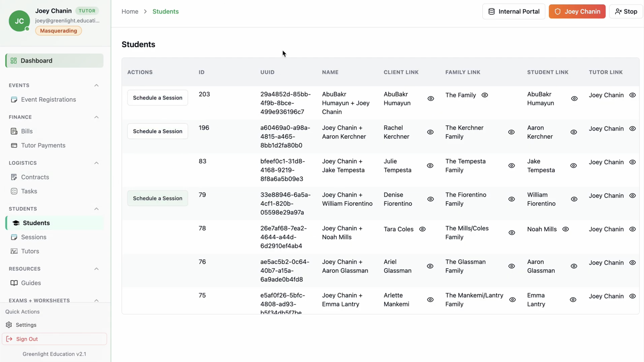Screen dimensions: 644x362
Task: View tutor eye icon in row 78
Action: pos(632,229)
